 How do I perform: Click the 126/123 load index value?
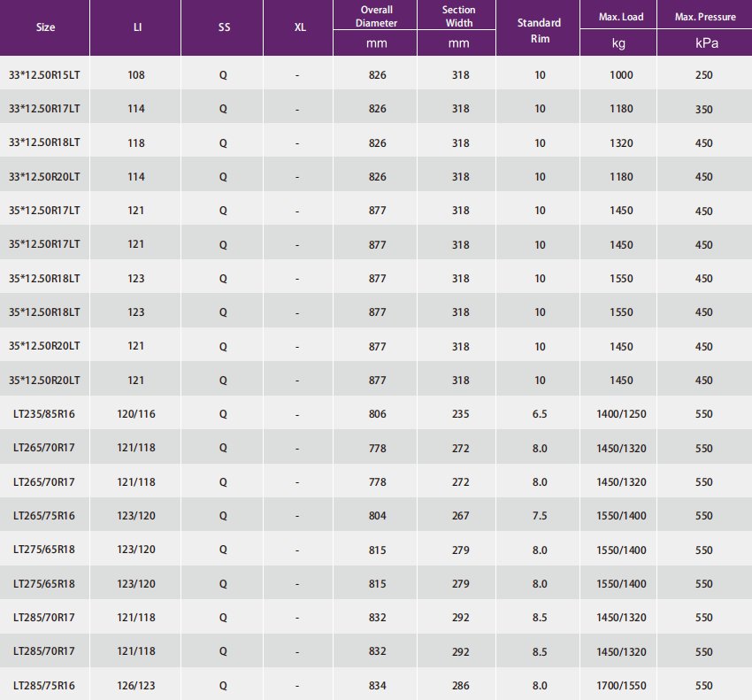pos(136,685)
